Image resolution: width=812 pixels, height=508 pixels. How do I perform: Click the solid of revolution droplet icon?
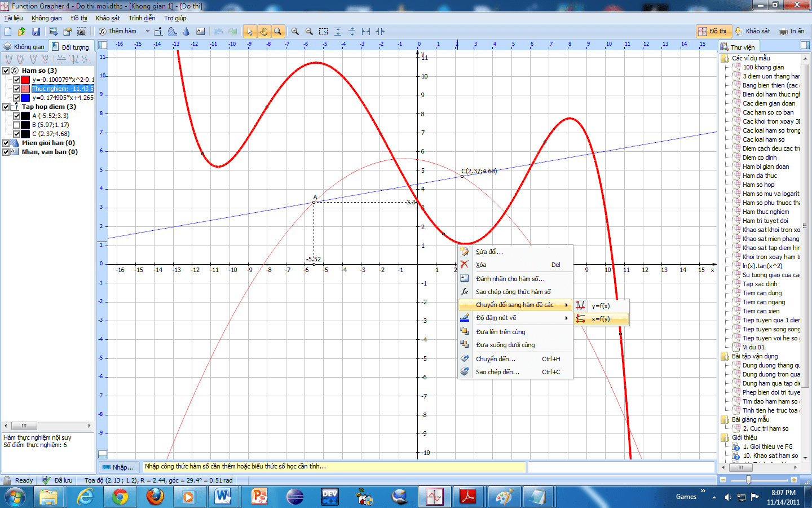tap(187, 32)
